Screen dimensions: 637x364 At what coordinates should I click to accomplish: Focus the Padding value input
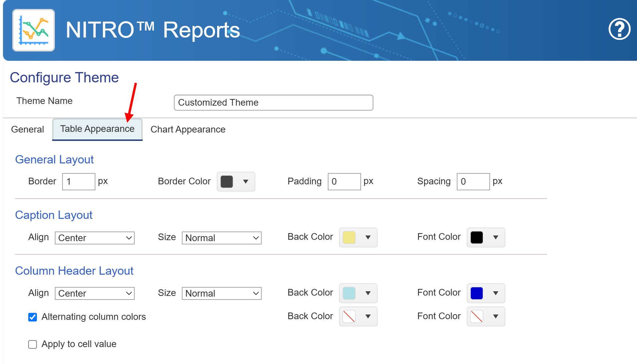click(x=344, y=182)
